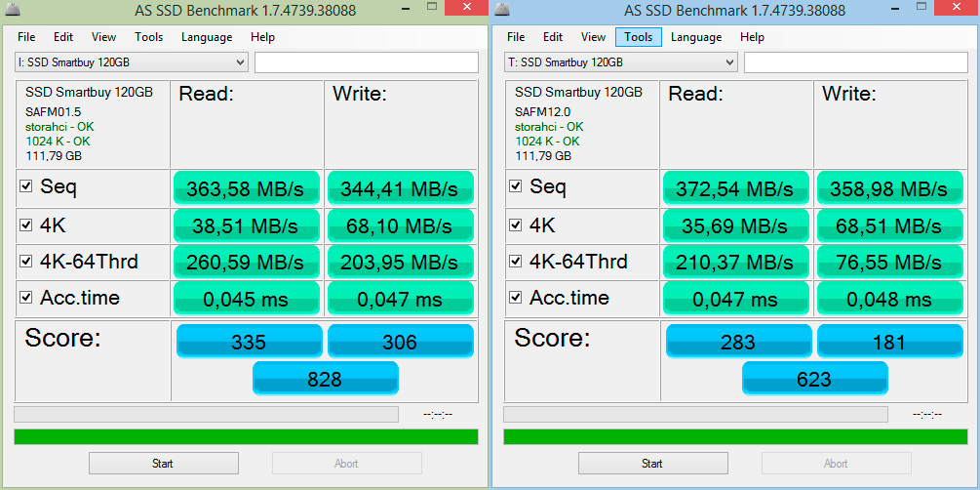This screenshot has width=980, height=490.
Task: Click firmware text SAFM01.5
Action: (x=53, y=112)
